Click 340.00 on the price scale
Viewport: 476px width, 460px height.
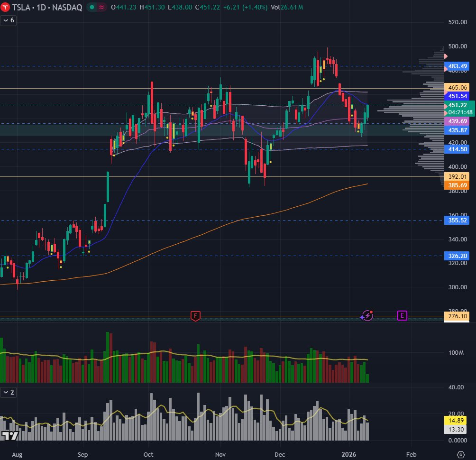[x=458, y=239]
